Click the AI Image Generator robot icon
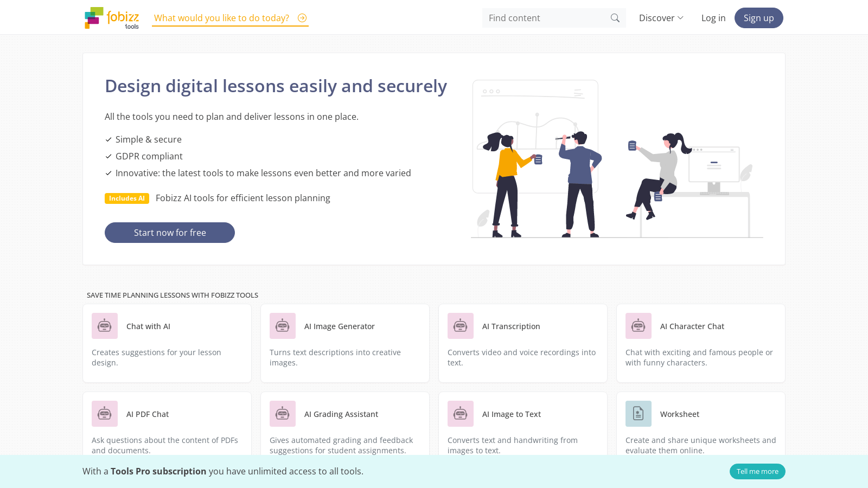Viewport: 868px width, 488px height. tap(283, 326)
